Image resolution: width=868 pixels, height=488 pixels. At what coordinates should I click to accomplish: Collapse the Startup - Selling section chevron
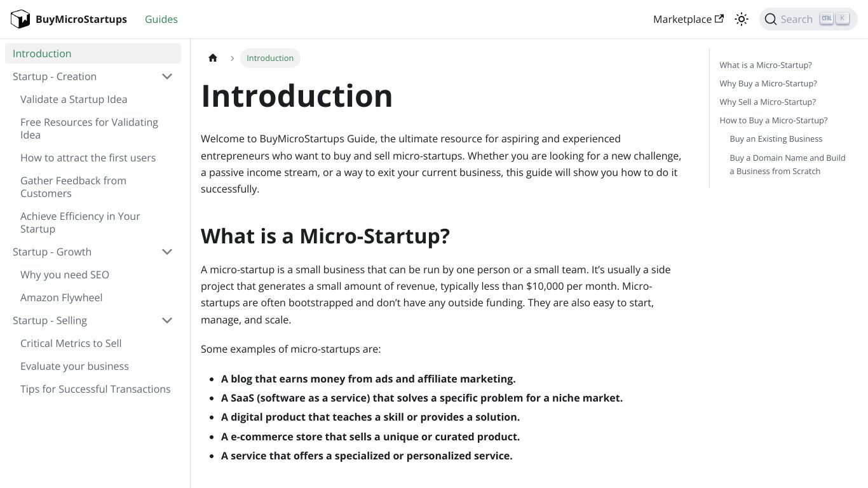point(167,320)
